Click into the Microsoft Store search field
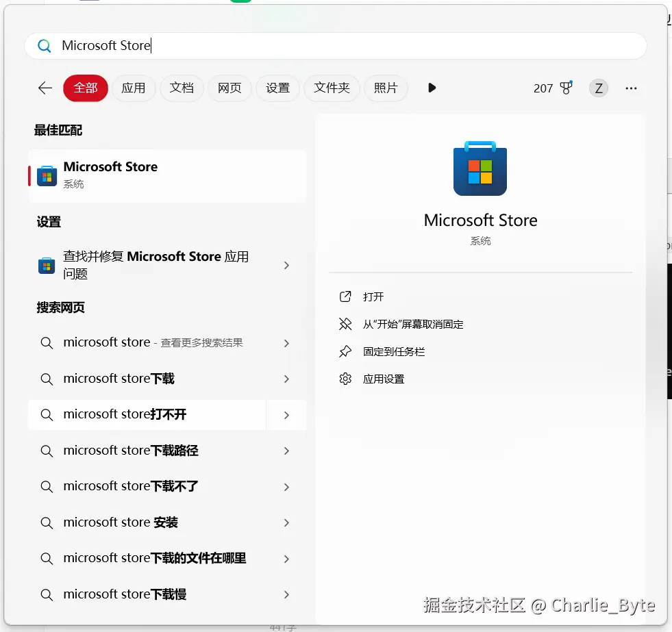Screen dimensions: 672x632 (x=335, y=45)
